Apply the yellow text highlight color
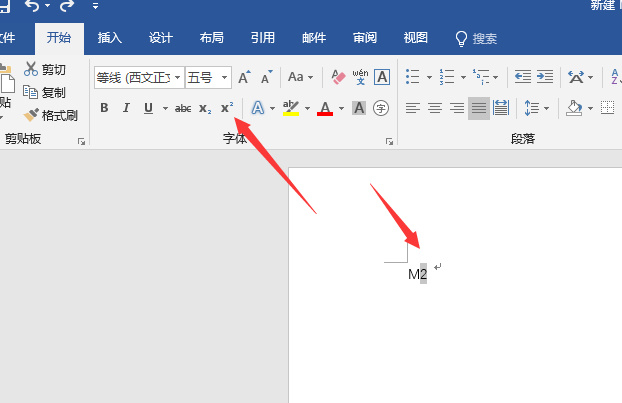This screenshot has height=403, width=622. pos(291,108)
